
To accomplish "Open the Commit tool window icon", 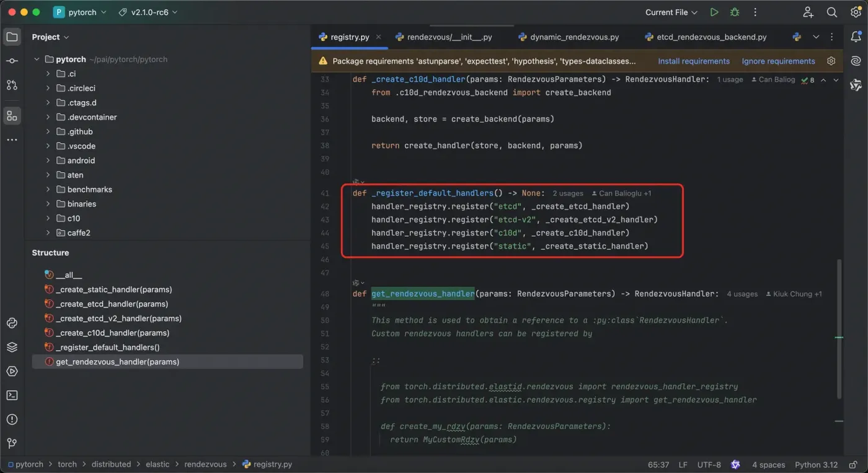I will coord(12,61).
